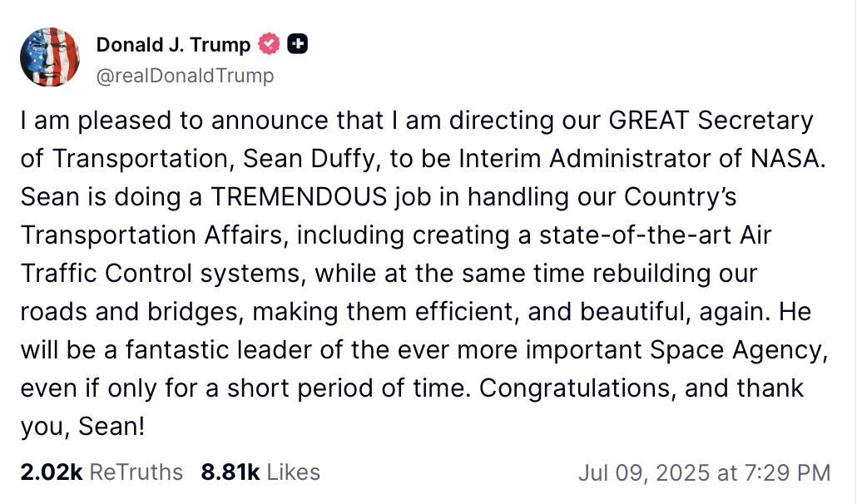Open Donald J. Trump's profile avatar
The image size is (857, 504).
point(50,57)
